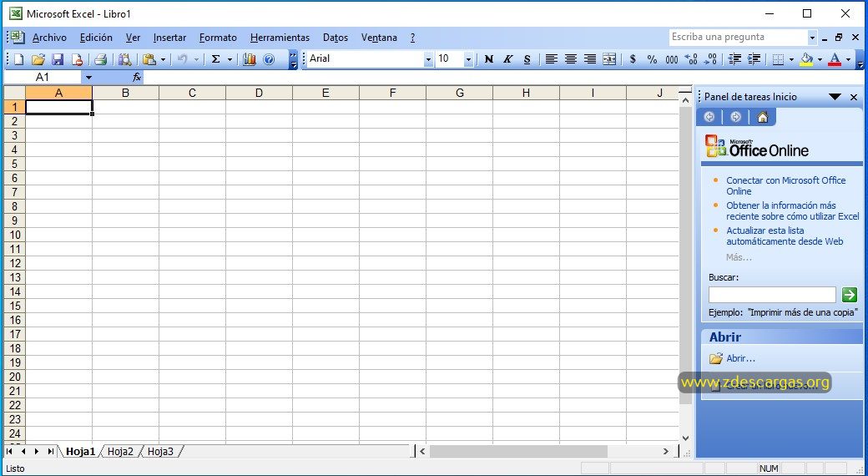This screenshot has width=868, height=476.
Task: Open the Archivo menu
Action: coord(49,38)
